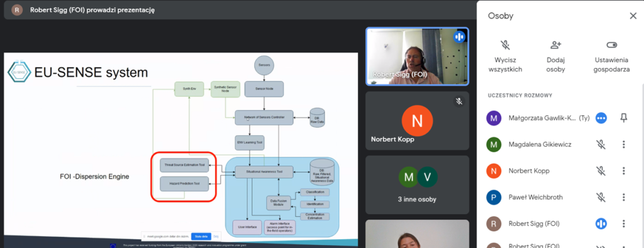
Task: Open three-dot menu for Robert Sigg (FOI)
Action: tap(623, 223)
